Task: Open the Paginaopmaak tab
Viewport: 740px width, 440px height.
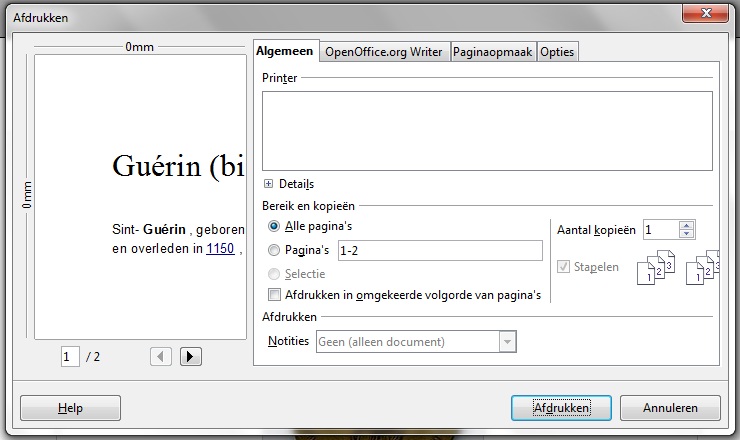Action: coord(493,52)
